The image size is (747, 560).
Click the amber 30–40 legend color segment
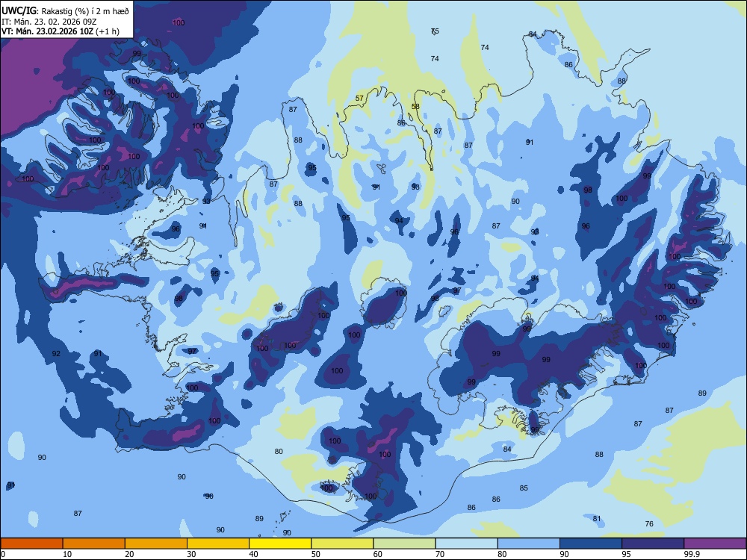click(218, 544)
